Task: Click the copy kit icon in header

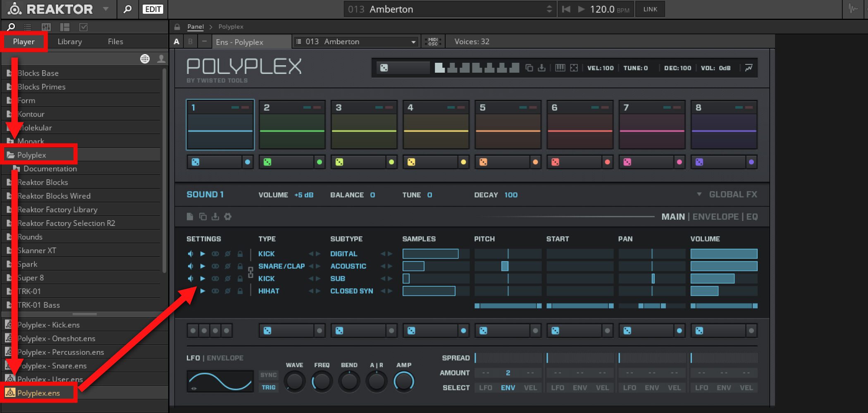Action: coord(529,68)
